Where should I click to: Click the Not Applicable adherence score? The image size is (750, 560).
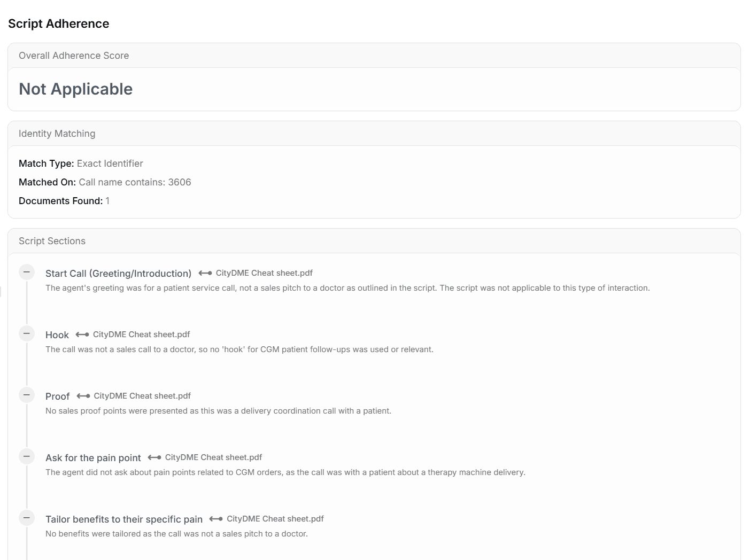pyautogui.click(x=75, y=89)
